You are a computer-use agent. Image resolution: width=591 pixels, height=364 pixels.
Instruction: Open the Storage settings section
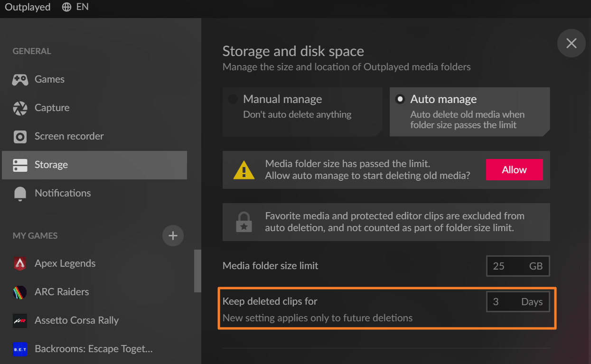(x=94, y=165)
